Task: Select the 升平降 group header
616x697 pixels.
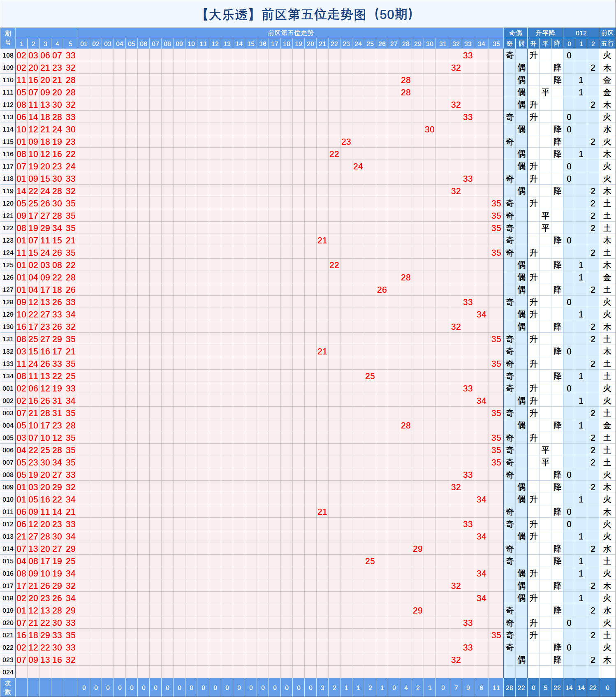Action: click(545, 33)
